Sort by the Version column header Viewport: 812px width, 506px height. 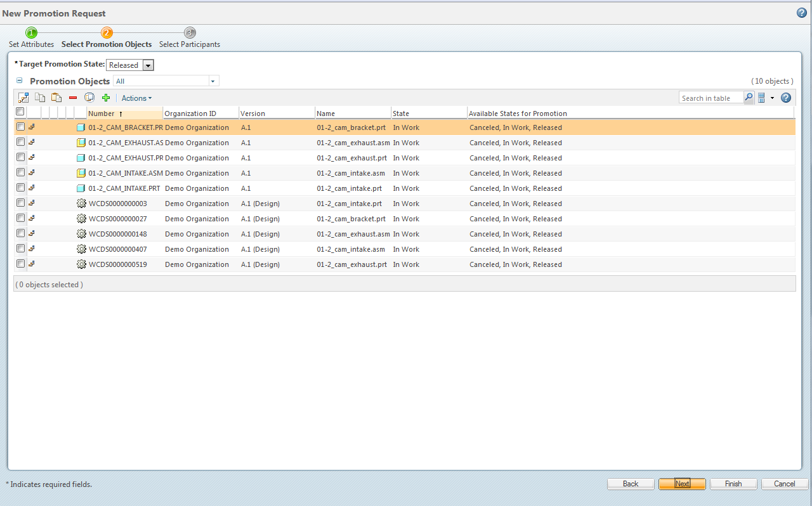277,114
